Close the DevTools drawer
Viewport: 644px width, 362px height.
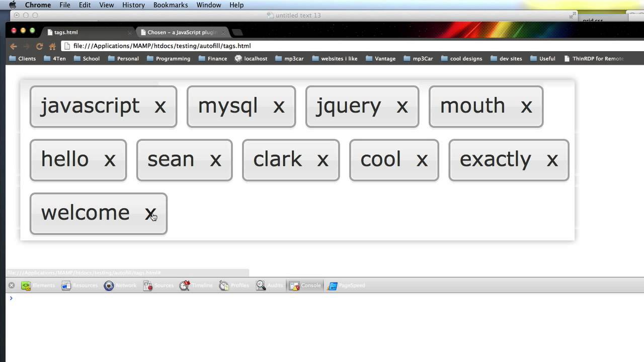12,286
